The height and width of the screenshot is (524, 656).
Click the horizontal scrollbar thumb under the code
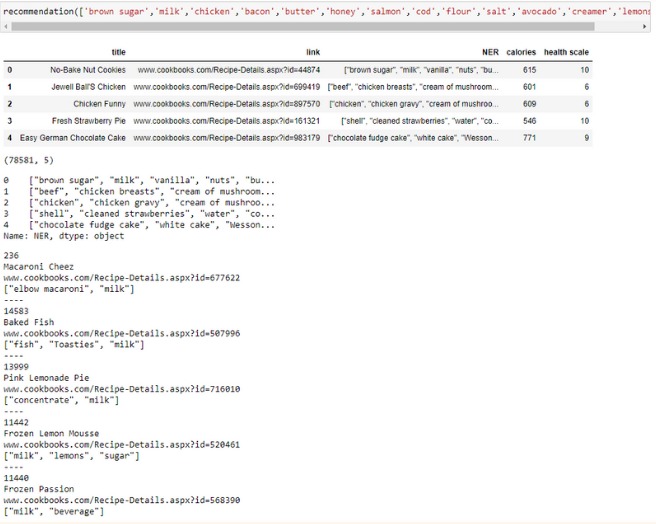[303, 26]
